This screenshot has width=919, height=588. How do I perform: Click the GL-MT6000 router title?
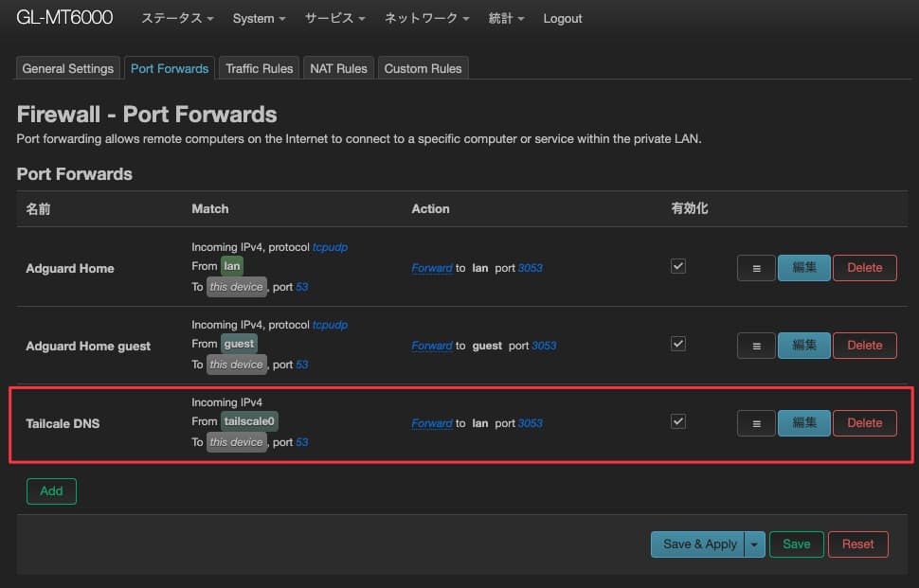(64, 18)
